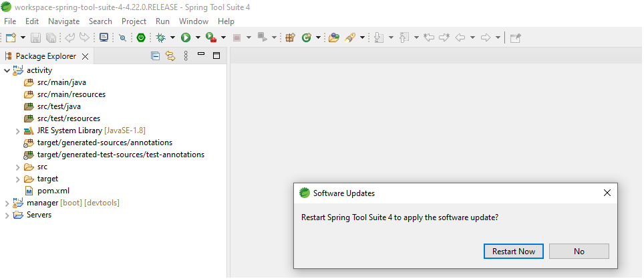Click the Relaunch icon with grey play arrow

[x=263, y=37]
